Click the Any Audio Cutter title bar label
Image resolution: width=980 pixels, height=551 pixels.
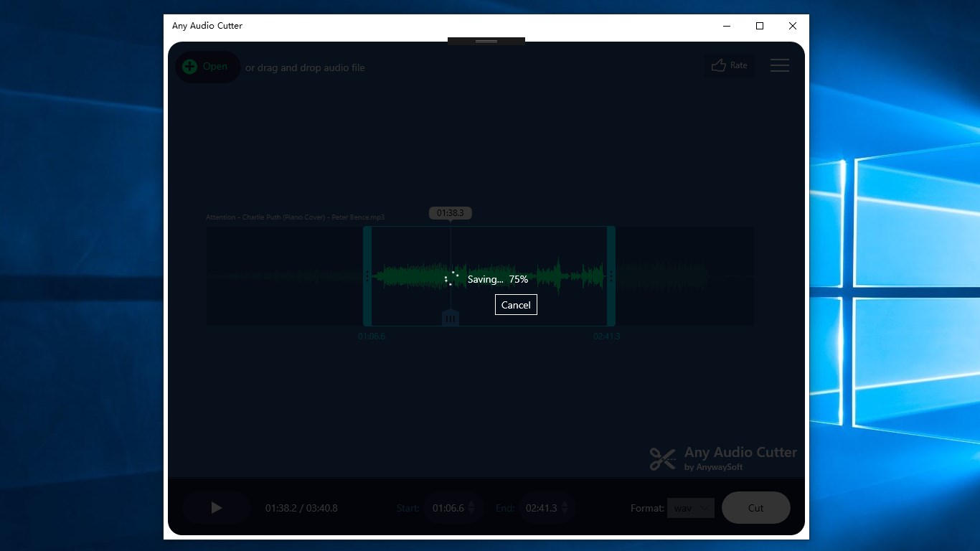point(207,26)
